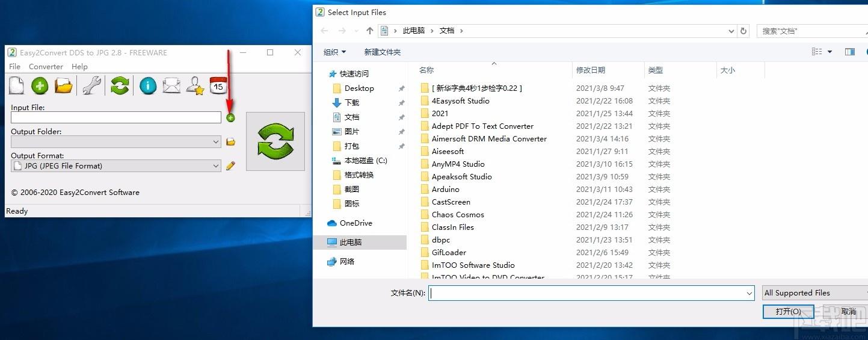Viewport: 868px width, 340px height.
Task: Click the user with star toolbar icon
Action: [x=195, y=86]
